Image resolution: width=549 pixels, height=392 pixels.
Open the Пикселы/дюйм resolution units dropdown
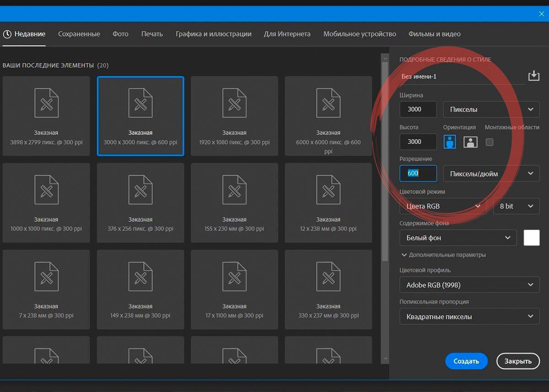click(x=491, y=173)
